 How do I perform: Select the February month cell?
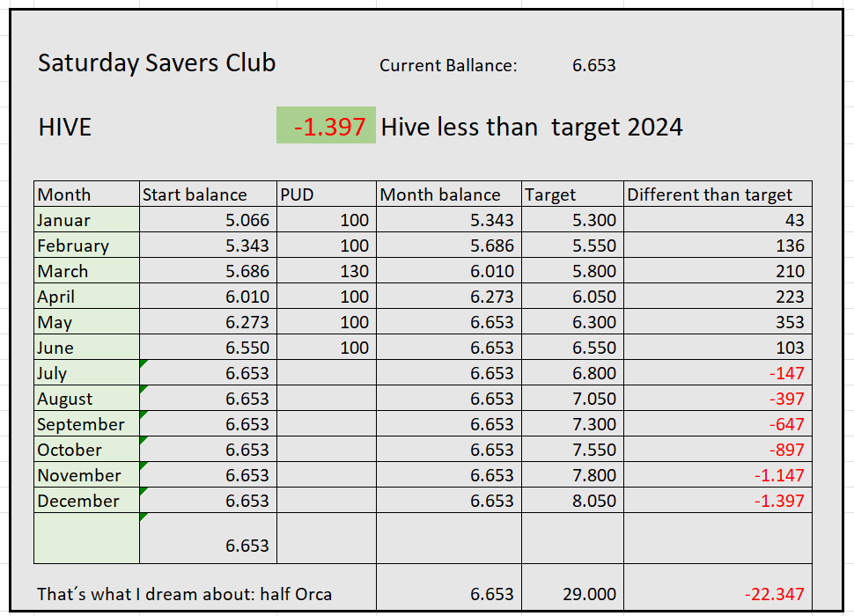tap(86, 246)
